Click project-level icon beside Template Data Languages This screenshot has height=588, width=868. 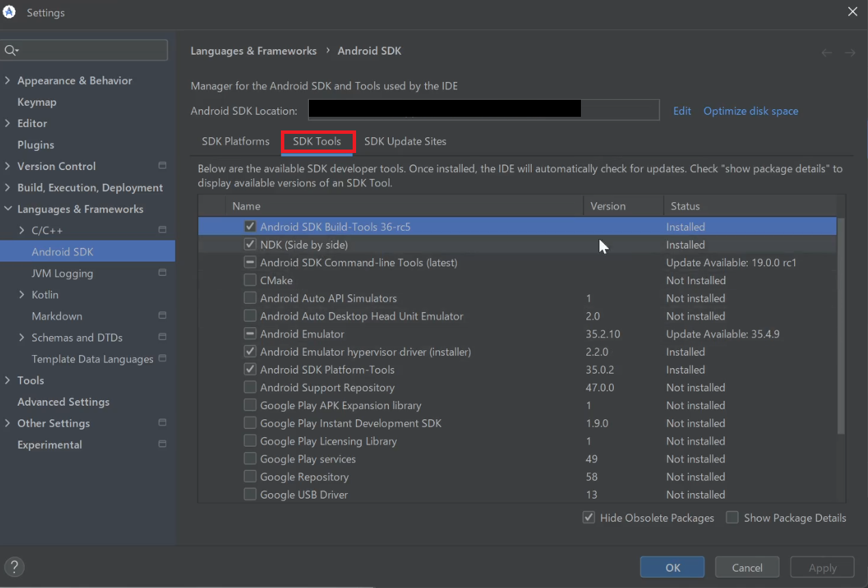(162, 359)
